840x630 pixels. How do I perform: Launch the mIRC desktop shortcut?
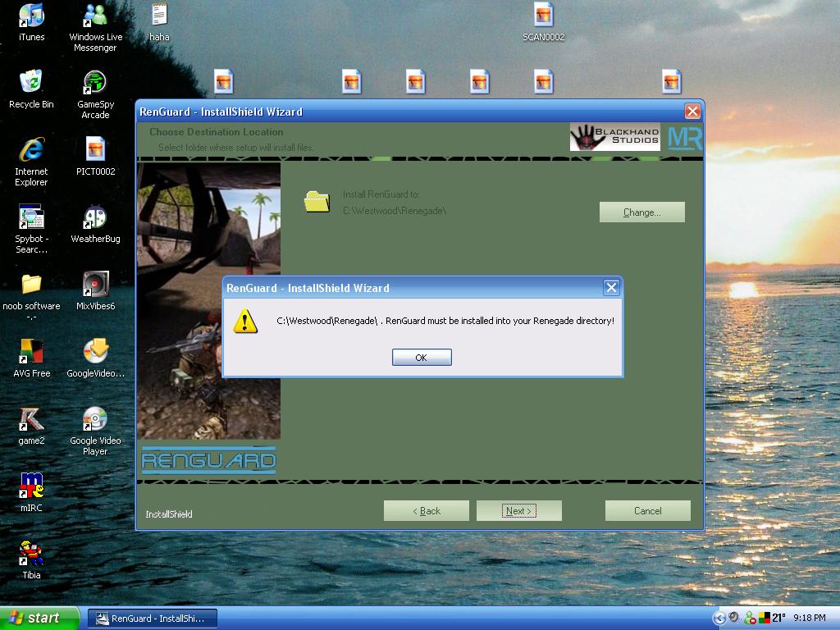pos(31,486)
